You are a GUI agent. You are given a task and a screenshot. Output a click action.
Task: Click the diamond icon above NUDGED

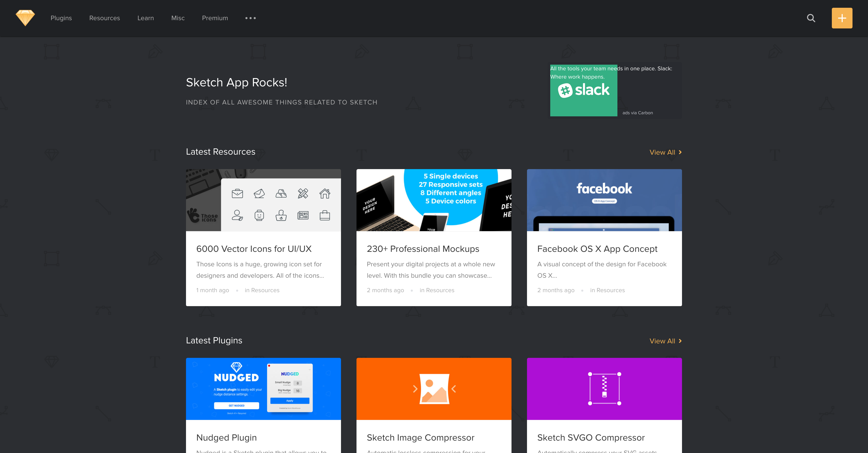(236, 367)
